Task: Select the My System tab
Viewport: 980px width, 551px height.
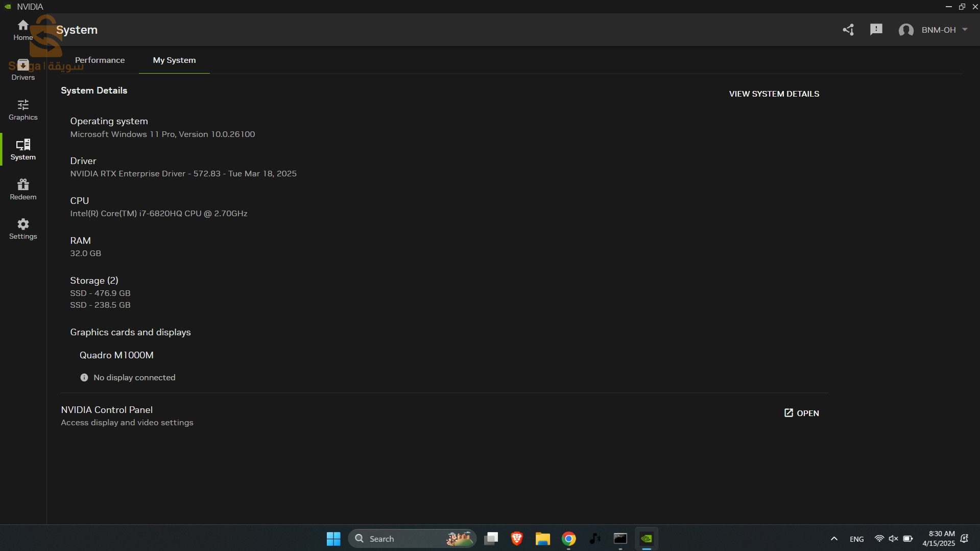Action: (174, 60)
